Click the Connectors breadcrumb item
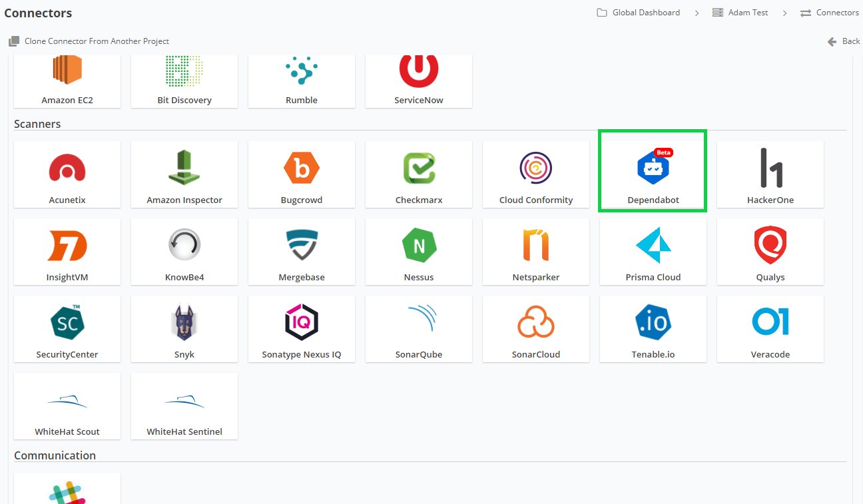 tap(830, 13)
